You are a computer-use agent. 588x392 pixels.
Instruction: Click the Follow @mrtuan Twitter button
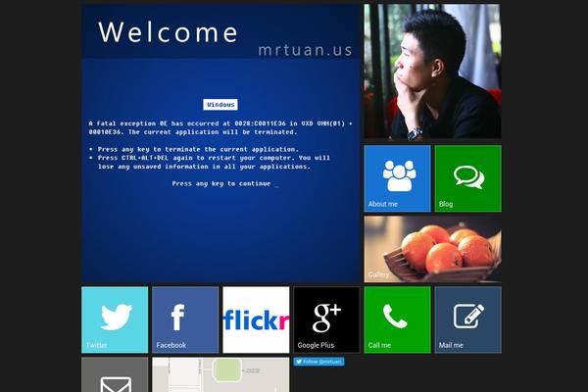319,362
